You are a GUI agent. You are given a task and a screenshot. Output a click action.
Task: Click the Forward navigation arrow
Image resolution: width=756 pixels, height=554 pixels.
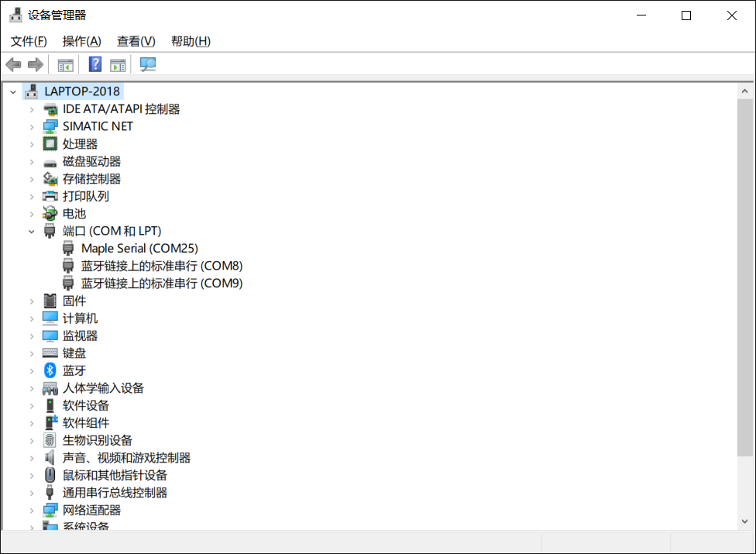point(35,64)
